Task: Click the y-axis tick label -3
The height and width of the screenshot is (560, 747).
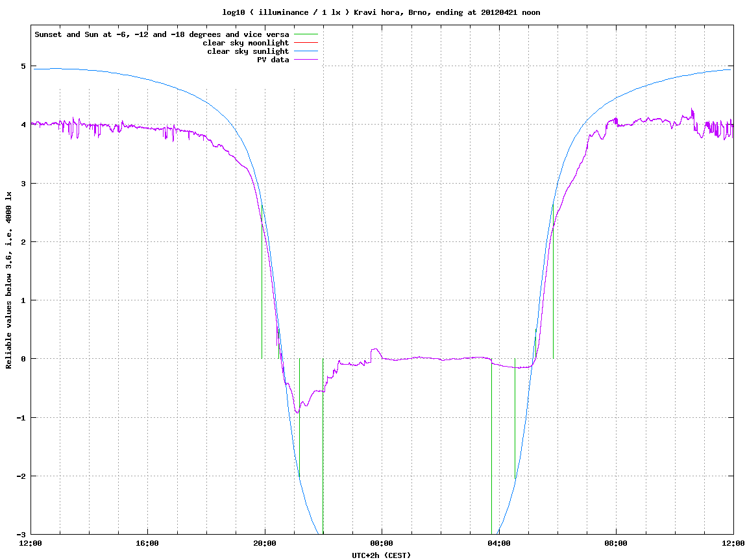Action: (x=21, y=534)
